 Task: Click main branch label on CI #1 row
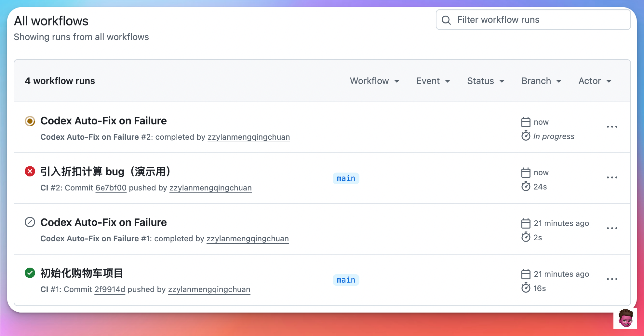tap(346, 280)
